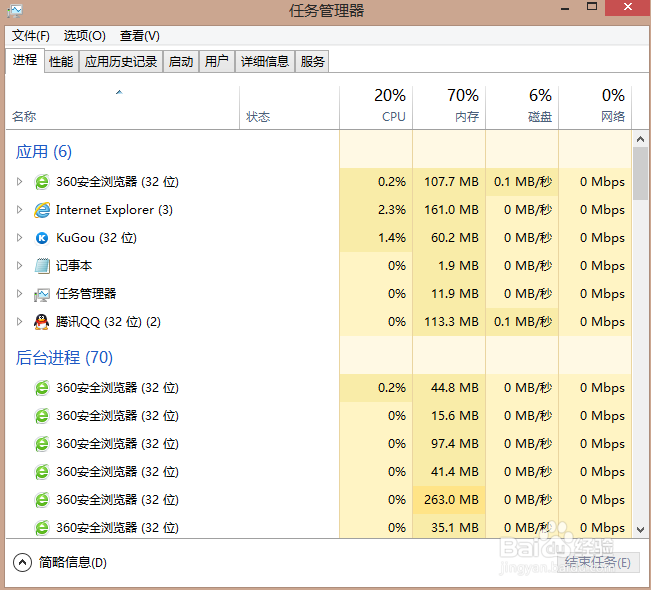Click the 360 browser icon with 44.8 MB
The width and height of the screenshot is (651, 590).
click(x=42, y=388)
